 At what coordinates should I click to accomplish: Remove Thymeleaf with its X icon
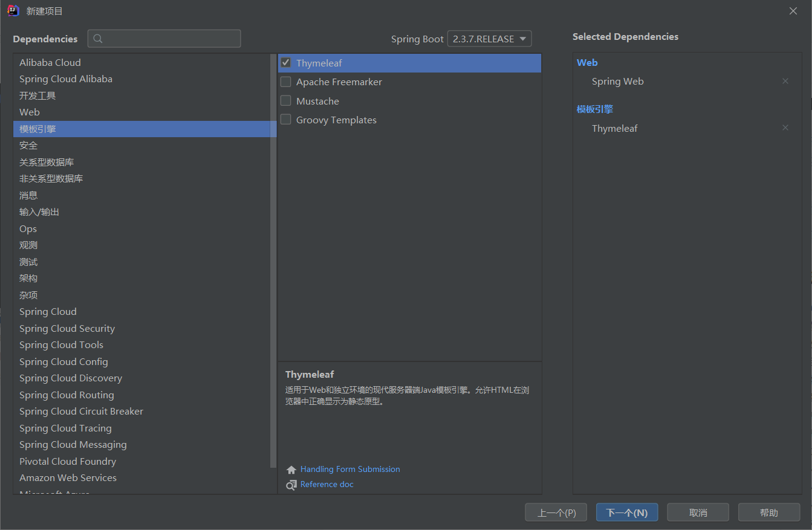(x=785, y=128)
